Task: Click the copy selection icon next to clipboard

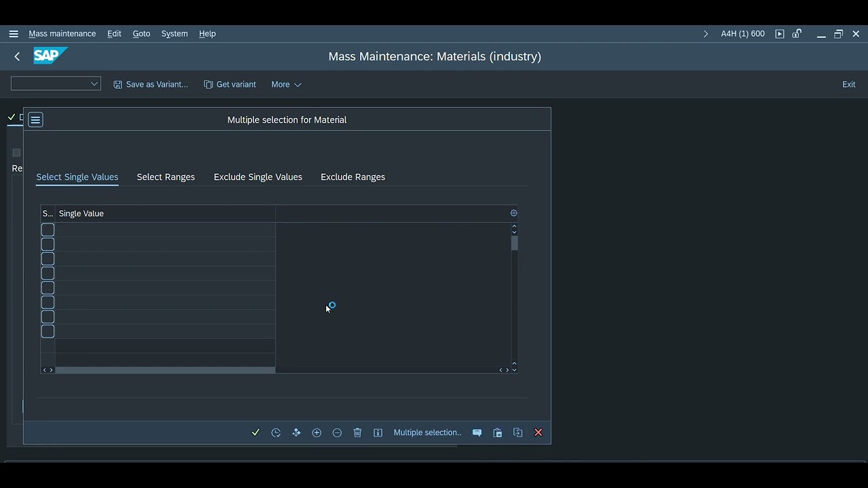Action: point(518,432)
